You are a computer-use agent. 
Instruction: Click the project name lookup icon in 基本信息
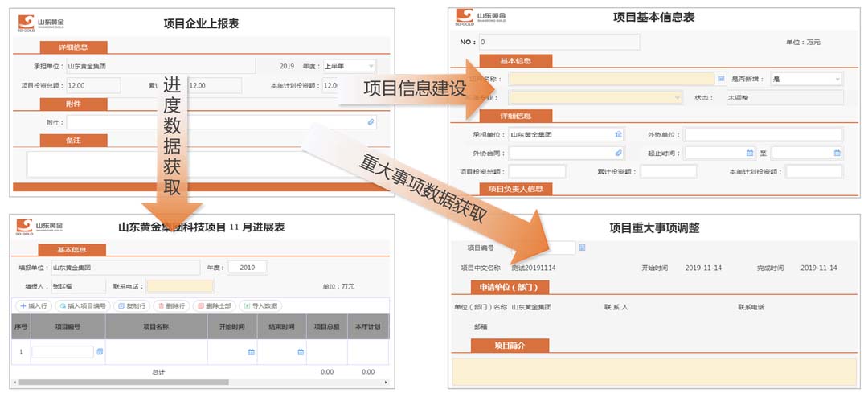[x=721, y=79]
